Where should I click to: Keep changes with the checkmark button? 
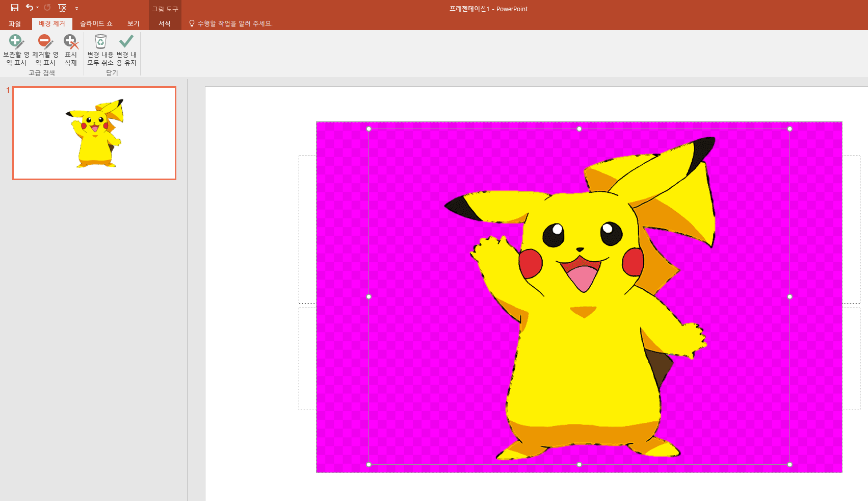[126, 50]
